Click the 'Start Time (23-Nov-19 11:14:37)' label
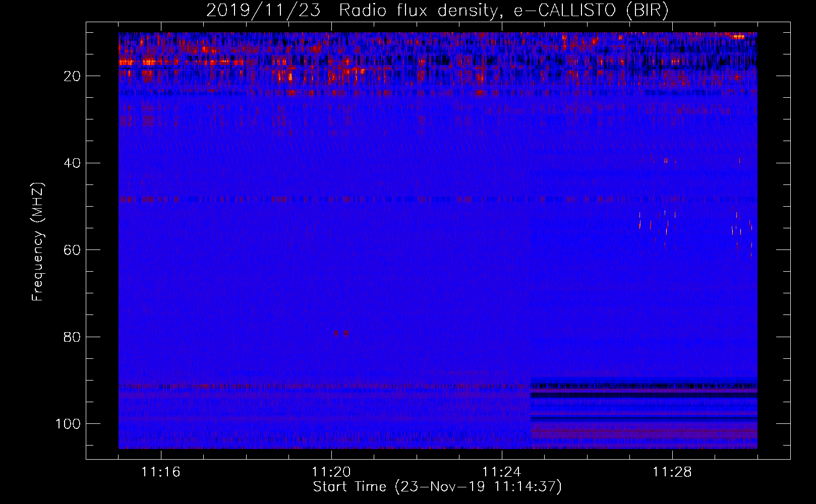 [437, 487]
